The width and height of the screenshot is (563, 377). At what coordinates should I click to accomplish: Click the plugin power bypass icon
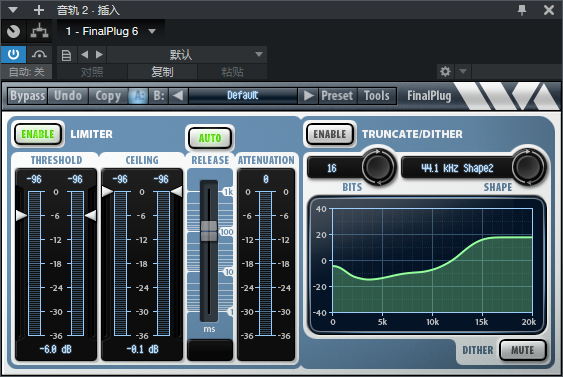(13, 55)
